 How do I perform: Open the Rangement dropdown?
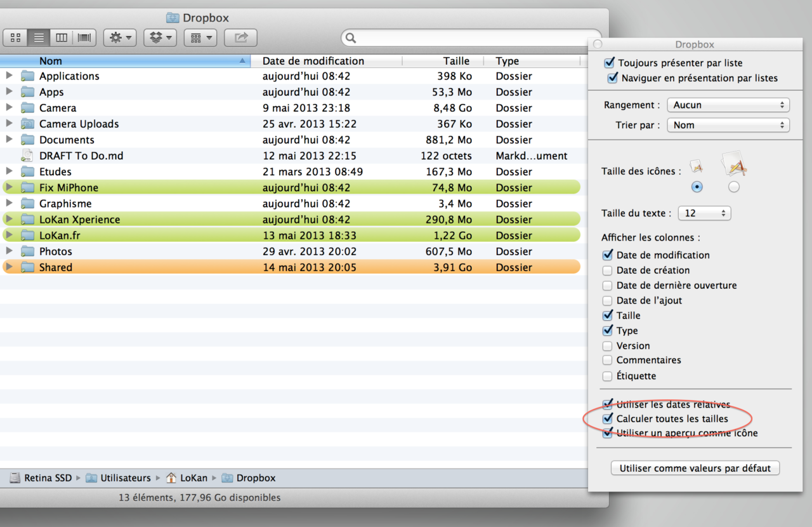[x=728, y=105]
